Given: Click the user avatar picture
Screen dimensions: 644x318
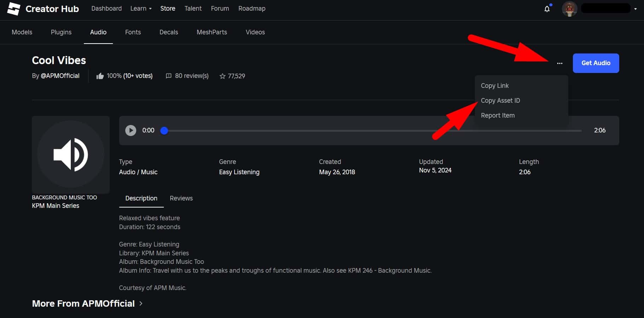Looking at the screenshot, I should [569, 9].
